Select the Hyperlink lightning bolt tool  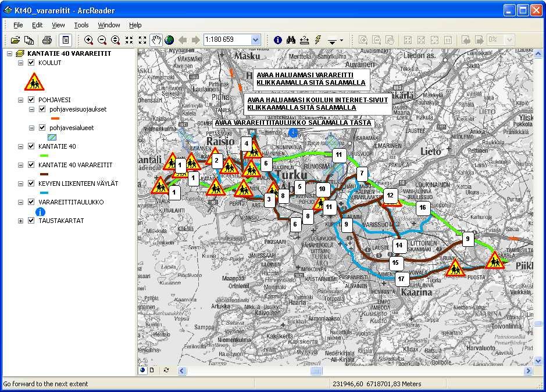click(317, 40)
